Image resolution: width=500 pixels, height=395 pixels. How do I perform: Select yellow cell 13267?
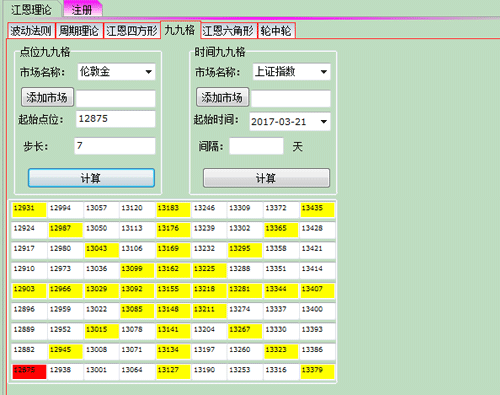coord(245,331)
